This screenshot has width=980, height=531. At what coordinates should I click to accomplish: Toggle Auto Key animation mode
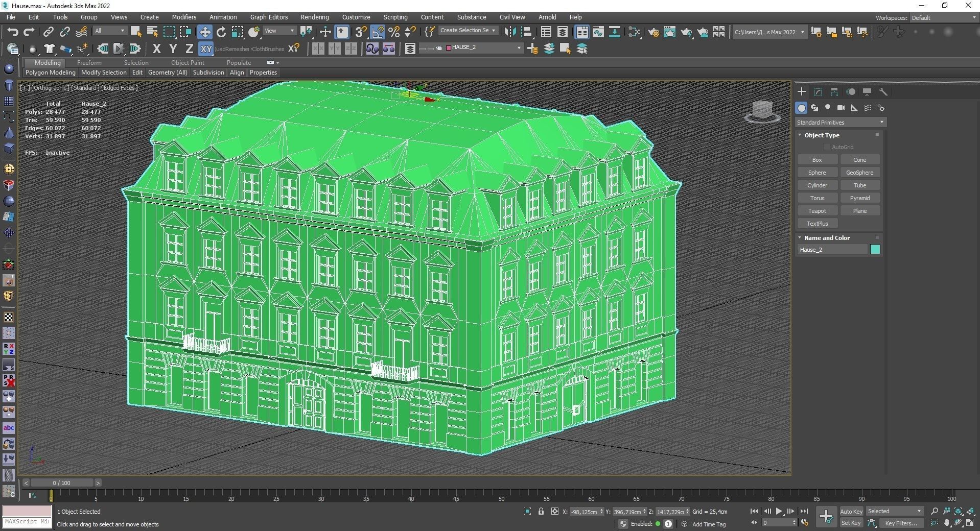coord(851,511)
